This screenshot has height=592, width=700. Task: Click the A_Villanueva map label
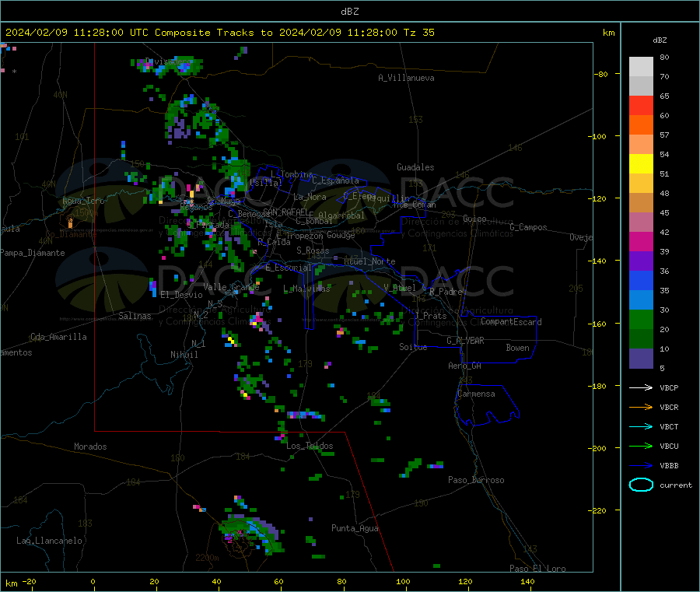pyautogui.click(x=406, y=78)
